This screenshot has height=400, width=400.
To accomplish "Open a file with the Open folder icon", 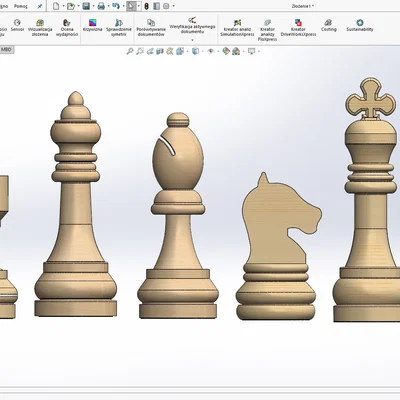I will click(x=70, y=6).
